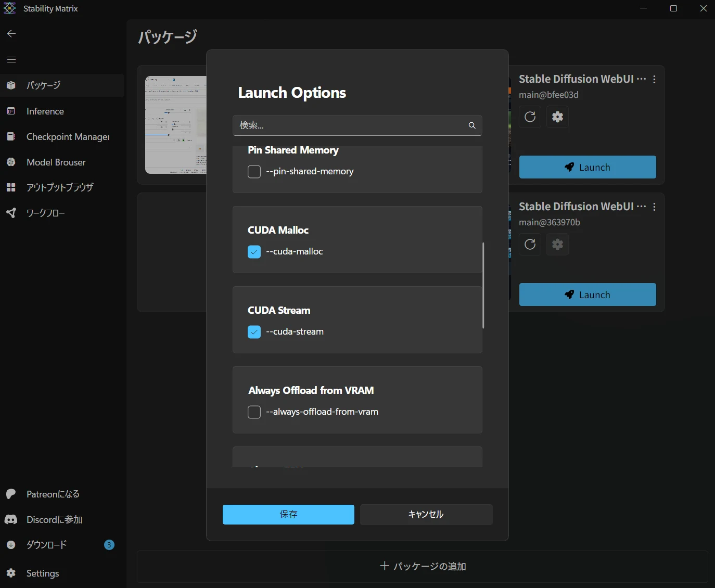
Task: Click the 保存 save button
Action: point(288,515)
